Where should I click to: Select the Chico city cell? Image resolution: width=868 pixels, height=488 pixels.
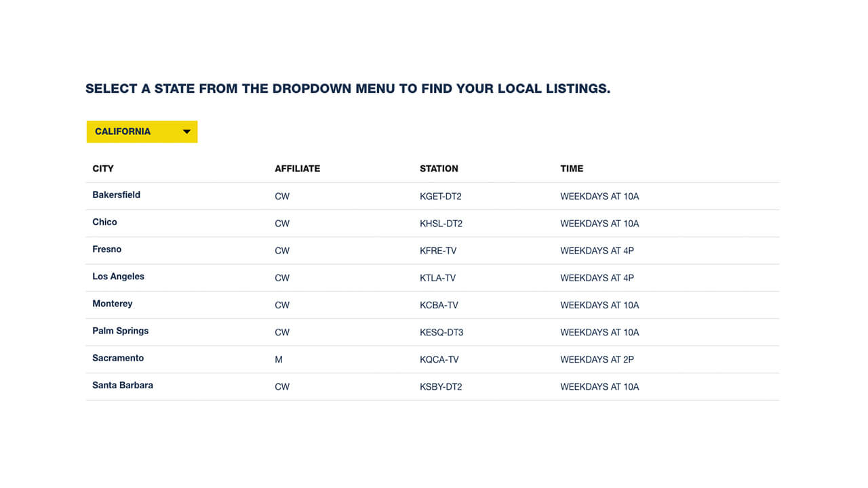(x=104, y=222)
